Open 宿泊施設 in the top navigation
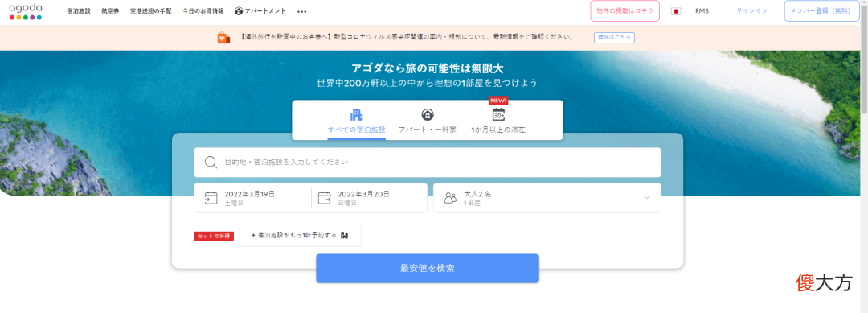 pos(79,11)
